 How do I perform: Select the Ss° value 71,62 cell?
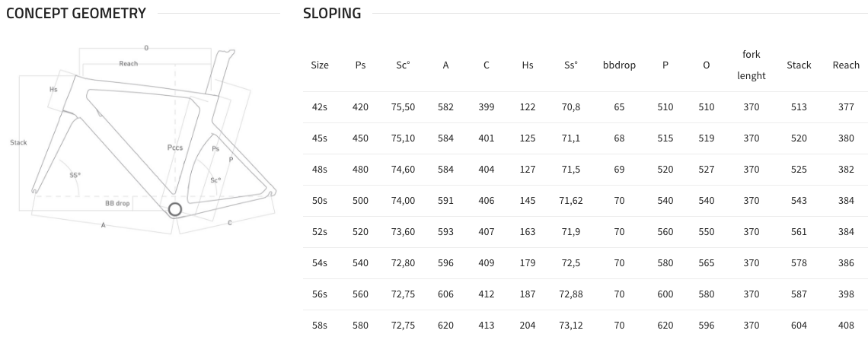pyautogui.click(x=571, y=201)
